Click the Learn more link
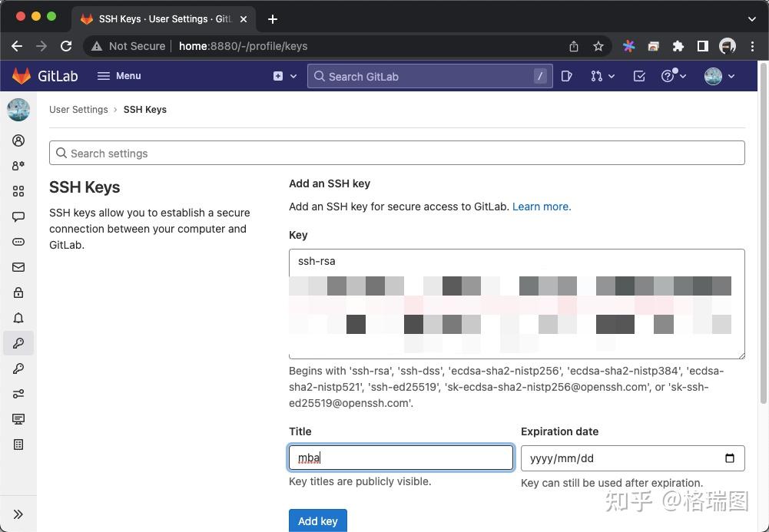 (x=541, y=206)
